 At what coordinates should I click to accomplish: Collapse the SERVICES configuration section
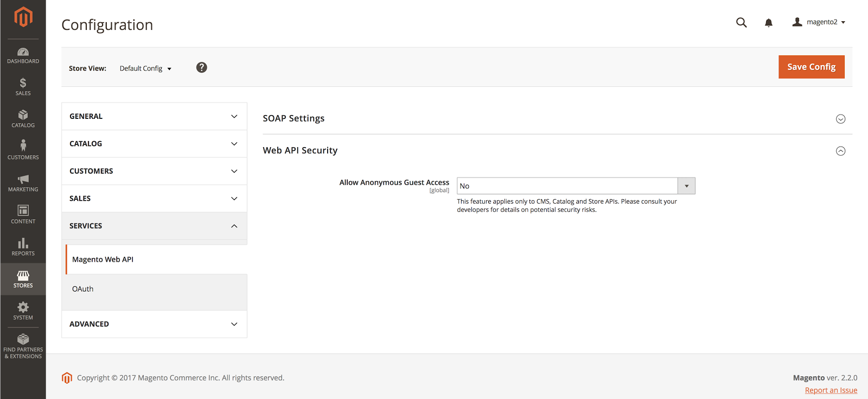pos(154,226)
